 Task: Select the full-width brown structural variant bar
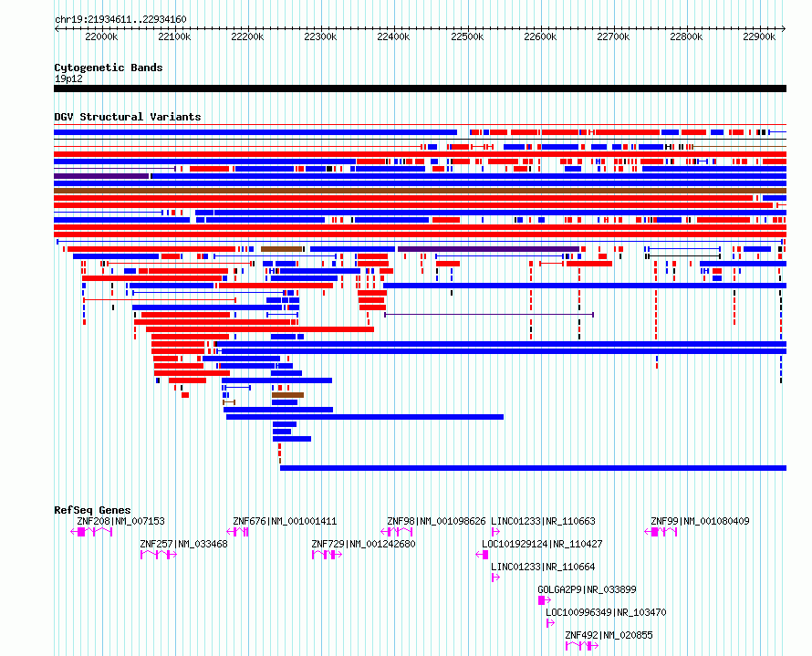pyautogui.click(x=420, y=191)
